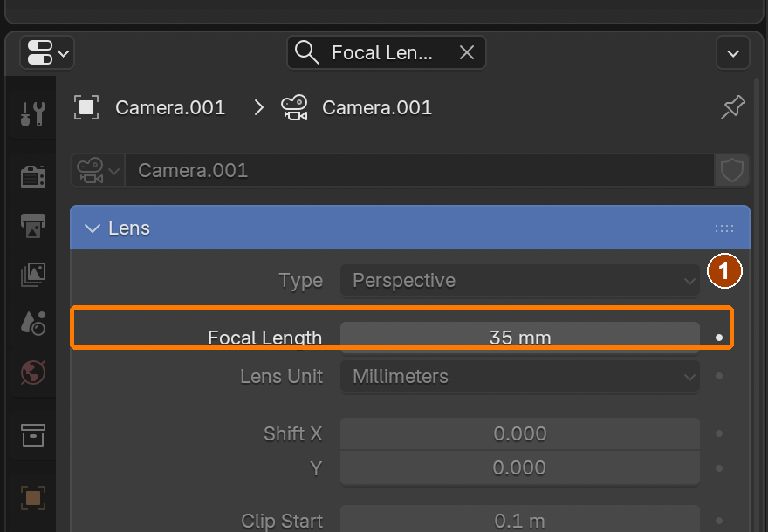Open the Collection properties tab
The width and height of the screenshot is (768, 532).
click(33, 435)
